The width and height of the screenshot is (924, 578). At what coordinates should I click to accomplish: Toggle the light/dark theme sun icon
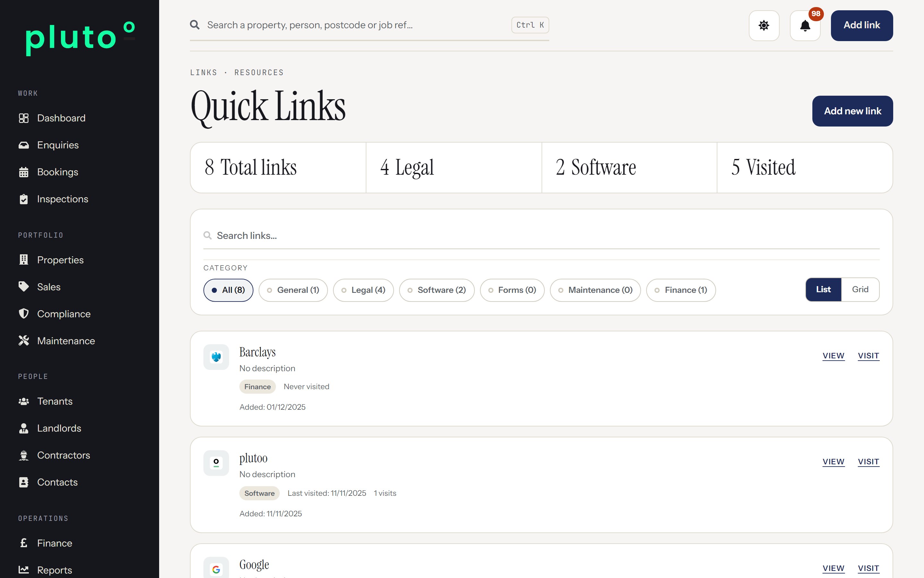click(764, 26)
